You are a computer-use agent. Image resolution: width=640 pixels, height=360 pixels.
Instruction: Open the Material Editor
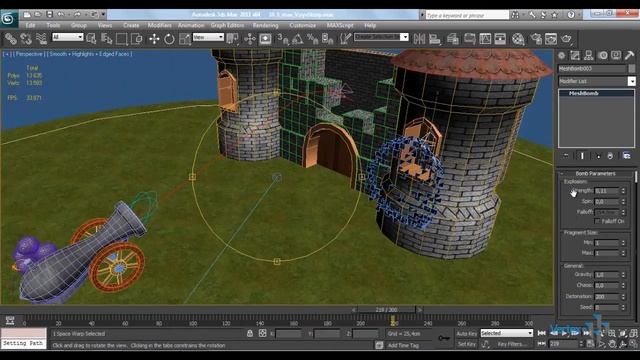(x=518, y=39)
